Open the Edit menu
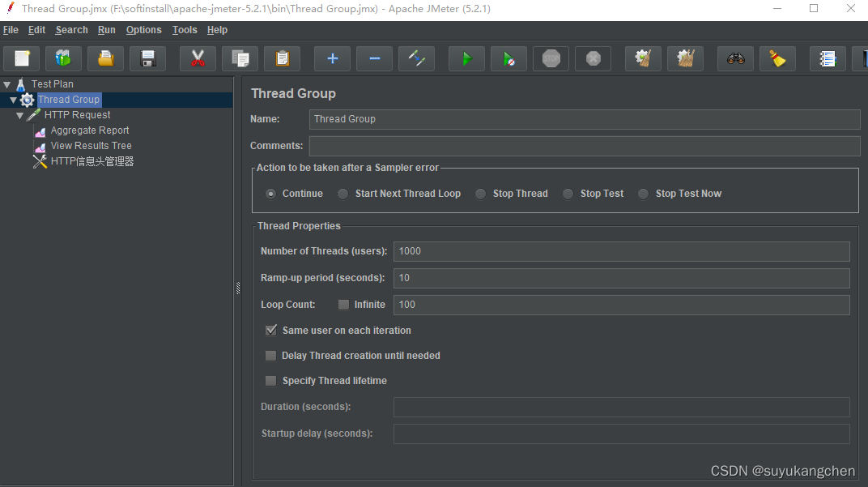 36,30
